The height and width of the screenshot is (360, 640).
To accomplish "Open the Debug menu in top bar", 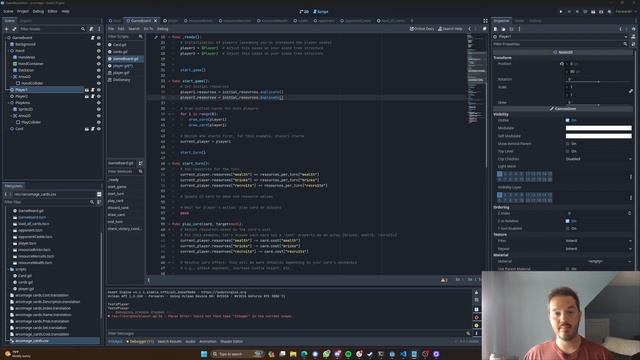I will (x=38, y=11).
